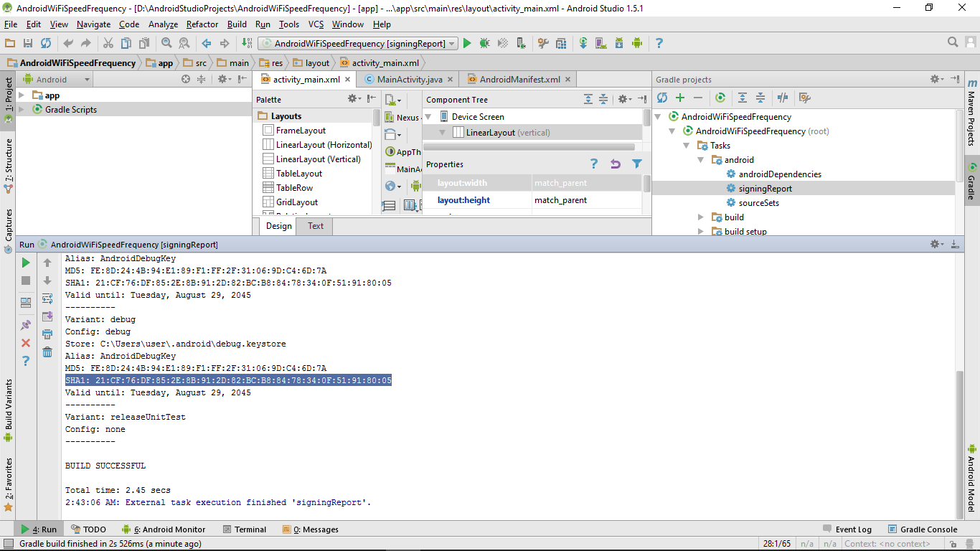This screenshot has height=551, width=980.
Task: Attach Gradle project with green plus
Action: pos(680,98)
